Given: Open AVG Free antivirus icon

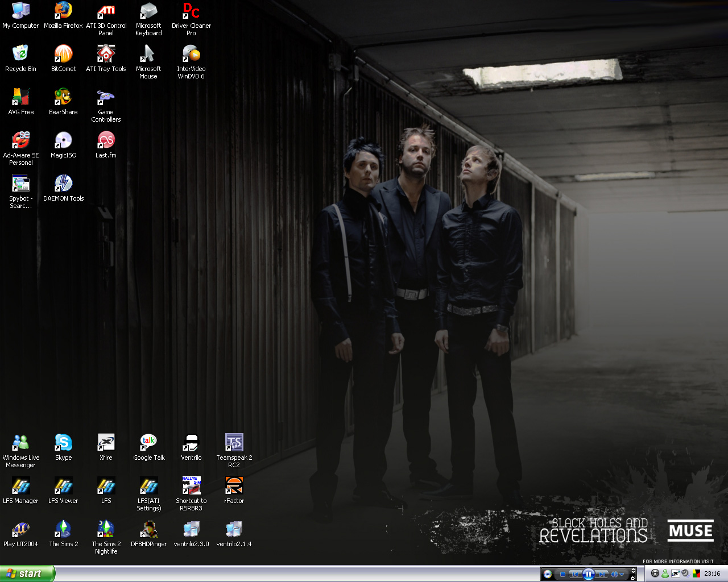Looking at the screenshot, I should [x=20, y=102].
